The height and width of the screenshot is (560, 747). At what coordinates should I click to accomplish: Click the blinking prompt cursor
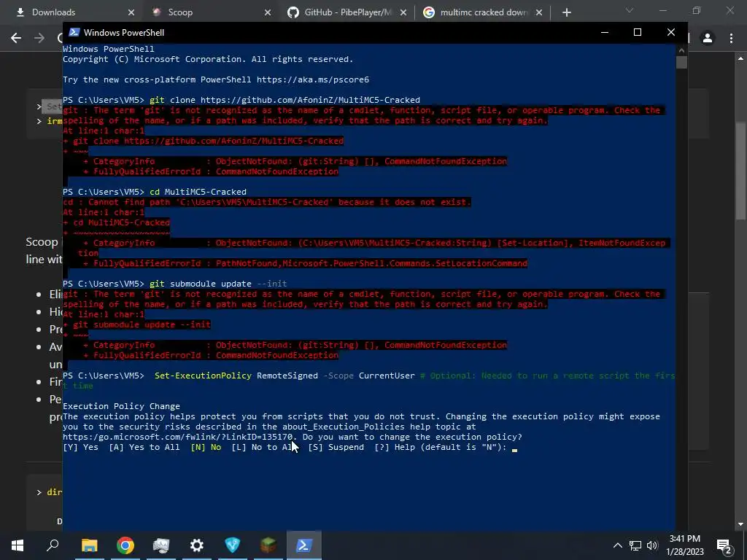point(514,449)
